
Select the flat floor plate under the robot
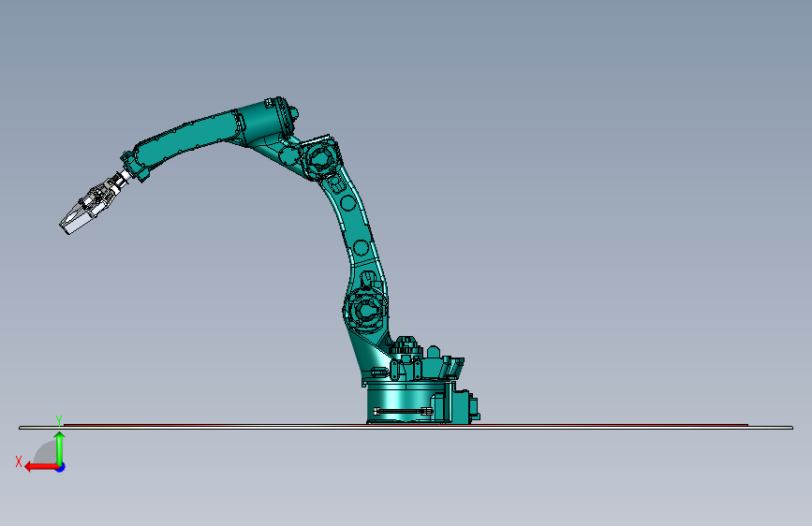(406, 427)
